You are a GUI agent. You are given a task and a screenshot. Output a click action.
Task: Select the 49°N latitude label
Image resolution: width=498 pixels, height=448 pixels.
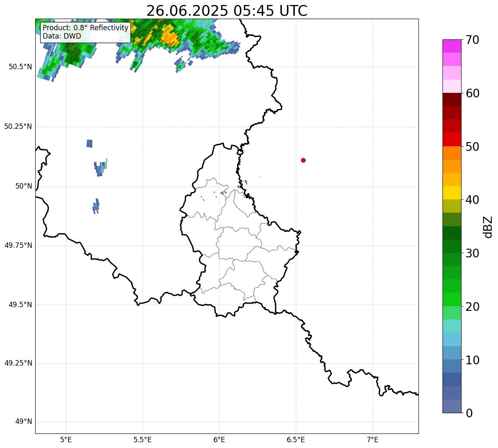click(x=24, y=422)
